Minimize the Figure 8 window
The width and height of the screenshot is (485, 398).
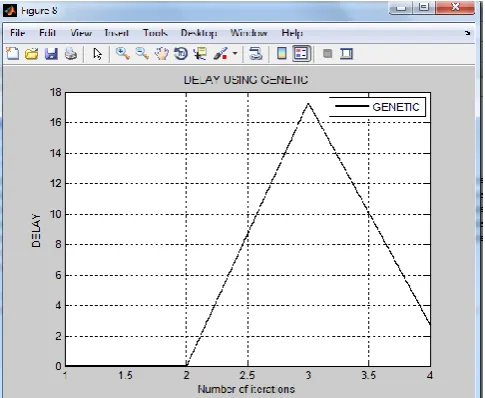click(x=401, y=8)
